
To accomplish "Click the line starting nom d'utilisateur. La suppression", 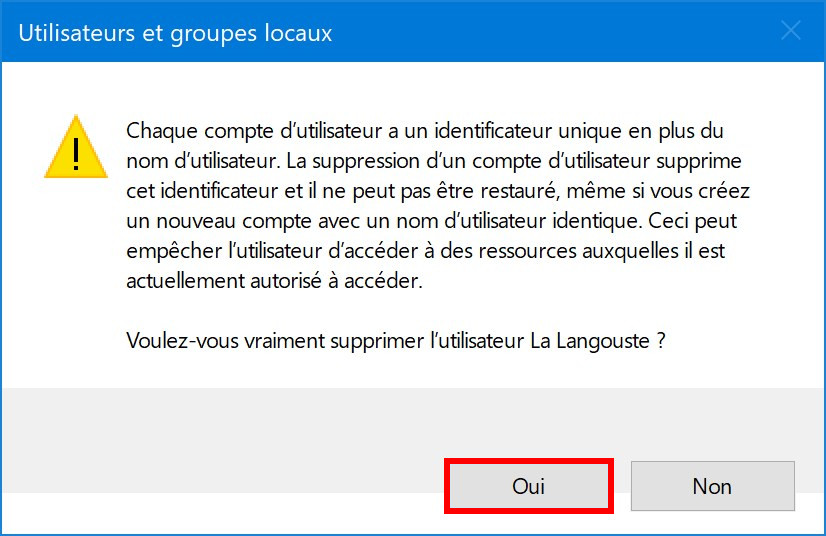I will point(434,161).
